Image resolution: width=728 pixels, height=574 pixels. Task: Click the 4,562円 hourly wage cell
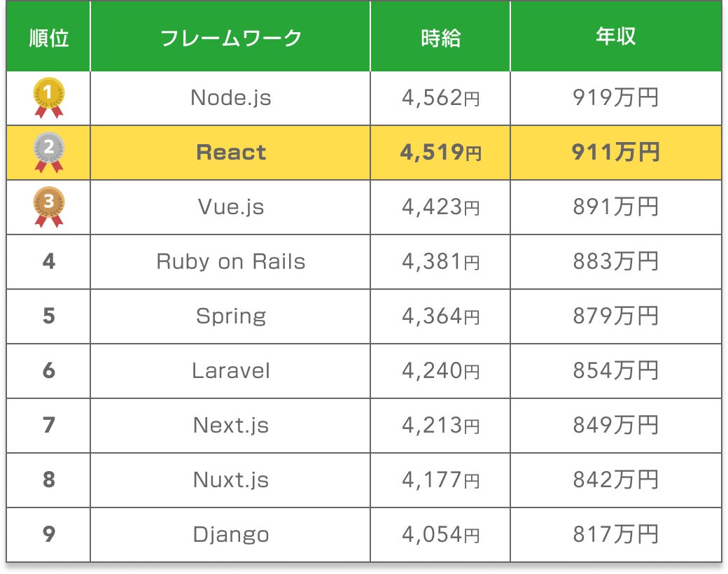click(x=440, y=98)
